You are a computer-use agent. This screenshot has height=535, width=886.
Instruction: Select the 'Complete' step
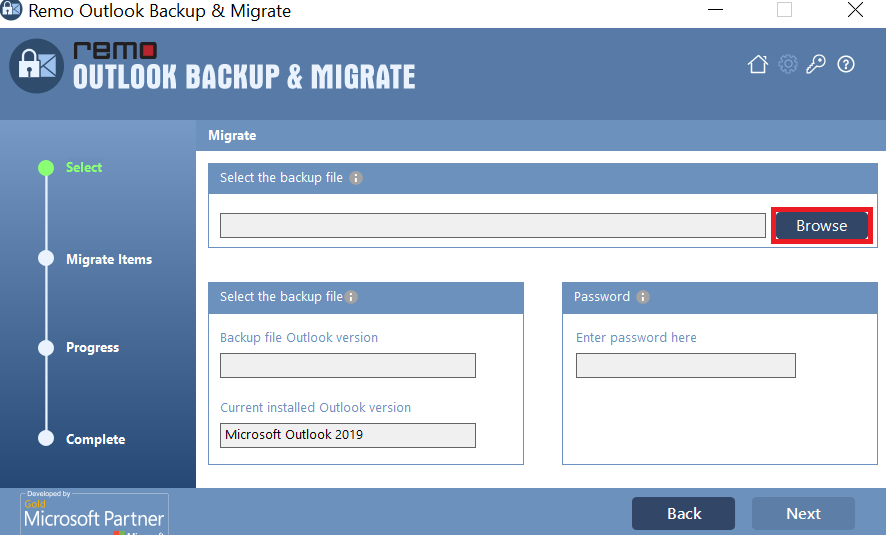point(95,440)
